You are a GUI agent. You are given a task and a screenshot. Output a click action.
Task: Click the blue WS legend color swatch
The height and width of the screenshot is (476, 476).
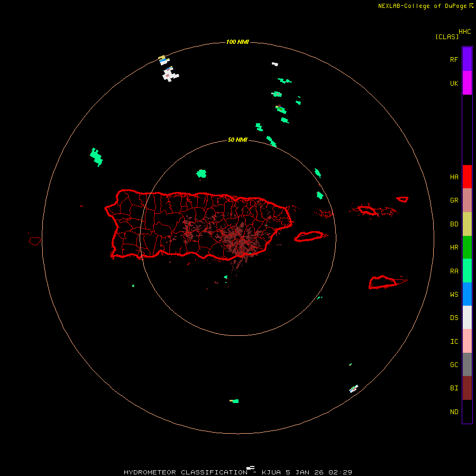(467, 294)
